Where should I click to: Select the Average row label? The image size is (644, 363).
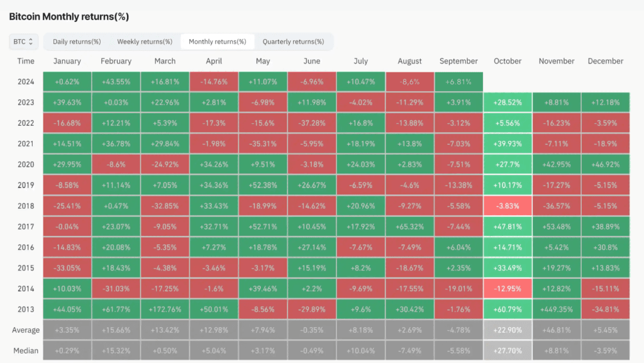tap(25, 330)
